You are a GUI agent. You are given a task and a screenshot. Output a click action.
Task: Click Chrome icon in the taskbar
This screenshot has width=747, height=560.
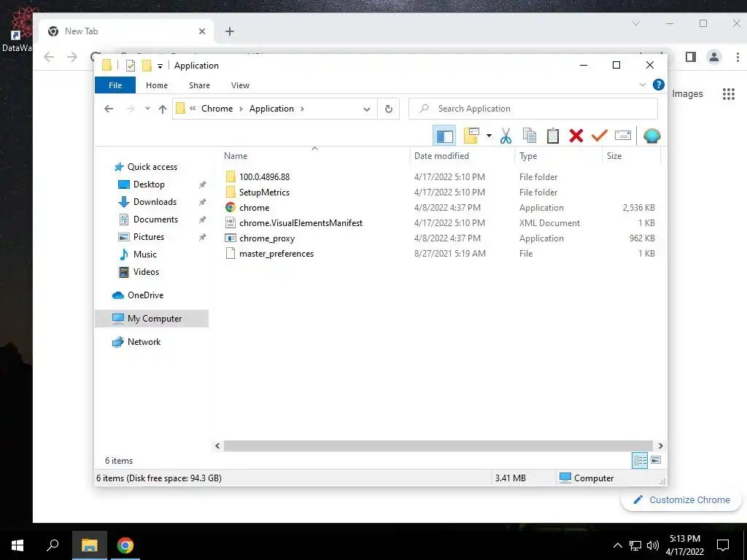(x=125, y=545)
